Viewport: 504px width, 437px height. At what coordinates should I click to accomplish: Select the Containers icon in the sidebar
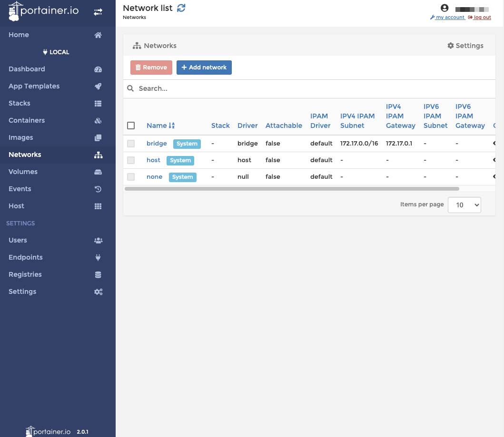click(x=98, y=120)
